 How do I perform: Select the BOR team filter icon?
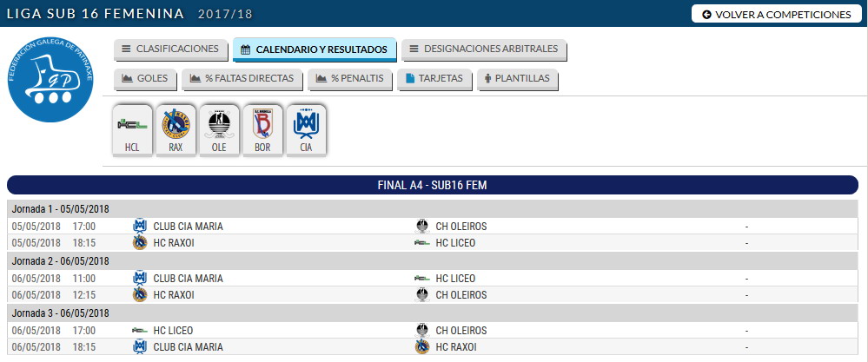point(262,131)
